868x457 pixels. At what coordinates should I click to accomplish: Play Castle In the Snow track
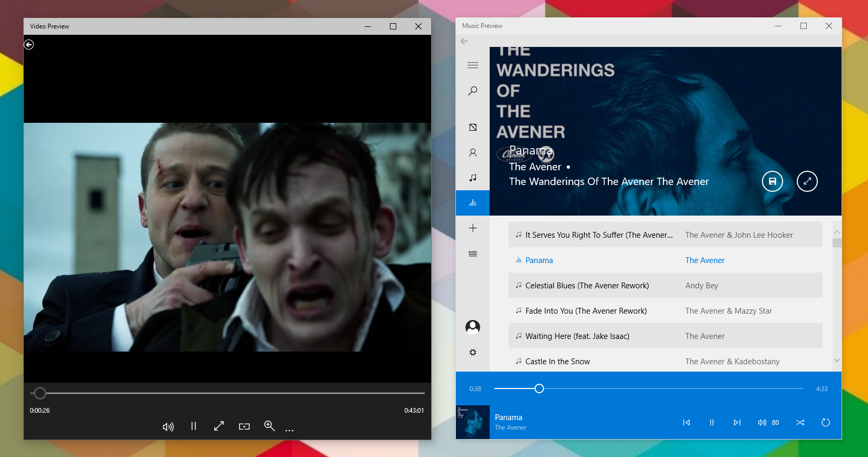coord(665,361)
